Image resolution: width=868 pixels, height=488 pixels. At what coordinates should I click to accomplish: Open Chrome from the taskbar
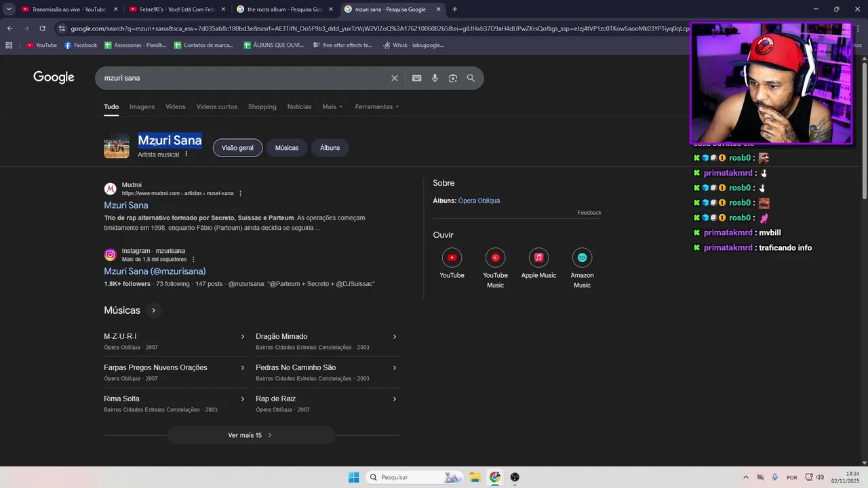point(495,477)
